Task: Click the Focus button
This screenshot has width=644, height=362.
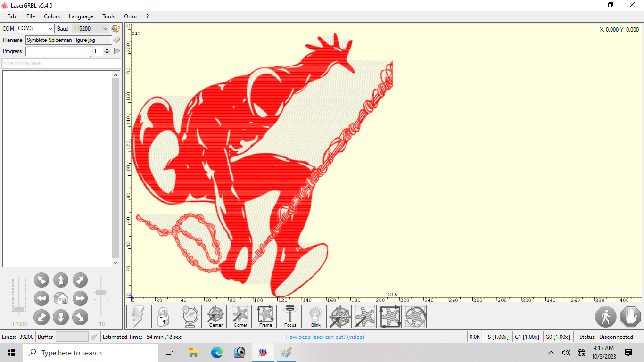Action: point(290,316)
